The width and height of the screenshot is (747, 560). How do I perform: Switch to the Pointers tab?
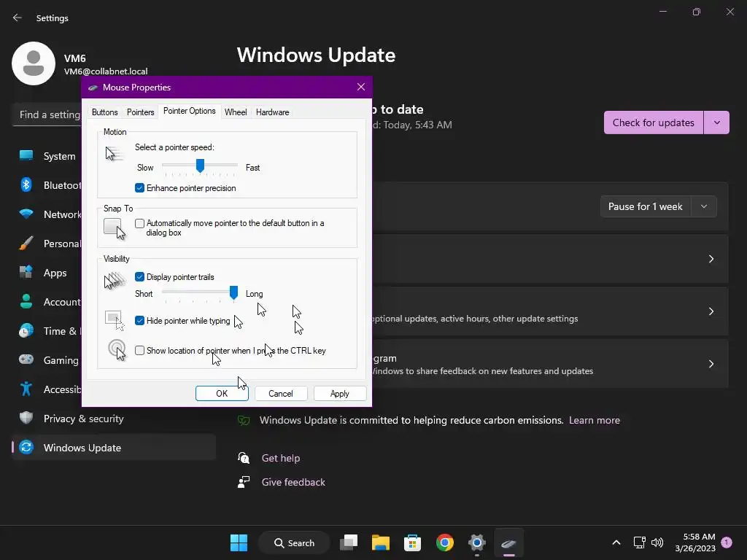click(141, 112)
